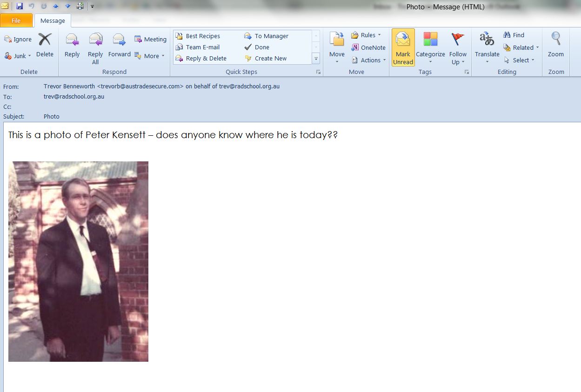Click the Zoom magnifier button
Viewport: 581px width, 392px height.
pos(555,45)
